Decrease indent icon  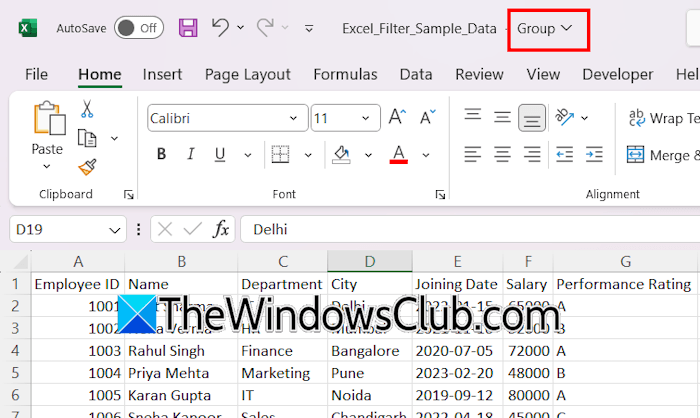pos(564,155)
